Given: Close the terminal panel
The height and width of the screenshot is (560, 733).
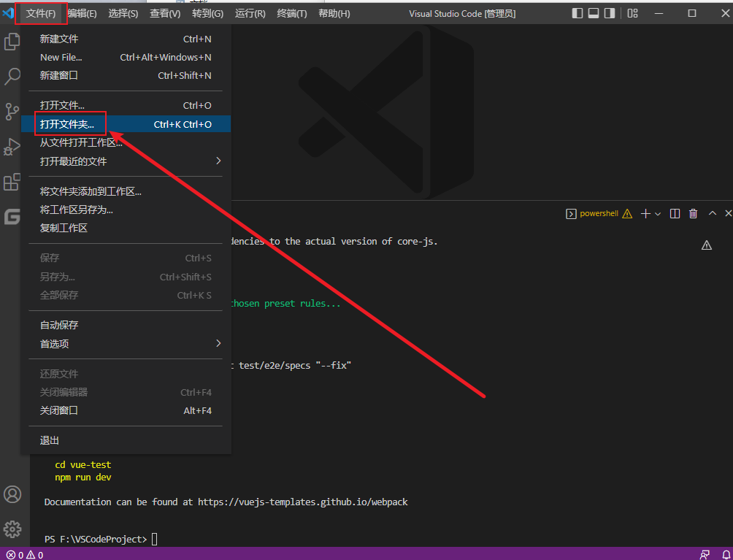Looking at the screenshot, I should pos(728,213).
